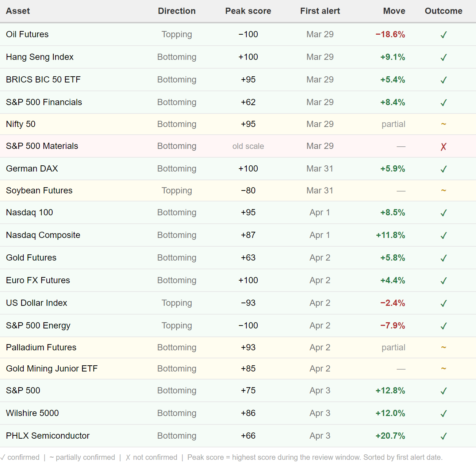Click the −80 peak score for Soybean Futures
Screen dimensions: 476x462
[248, 190]
